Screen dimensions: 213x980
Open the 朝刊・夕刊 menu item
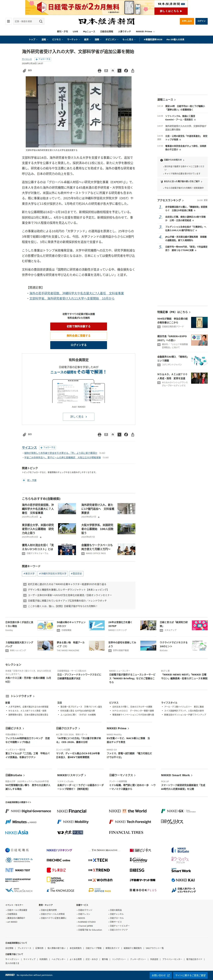pyautogui.click(x=62, y=32)
